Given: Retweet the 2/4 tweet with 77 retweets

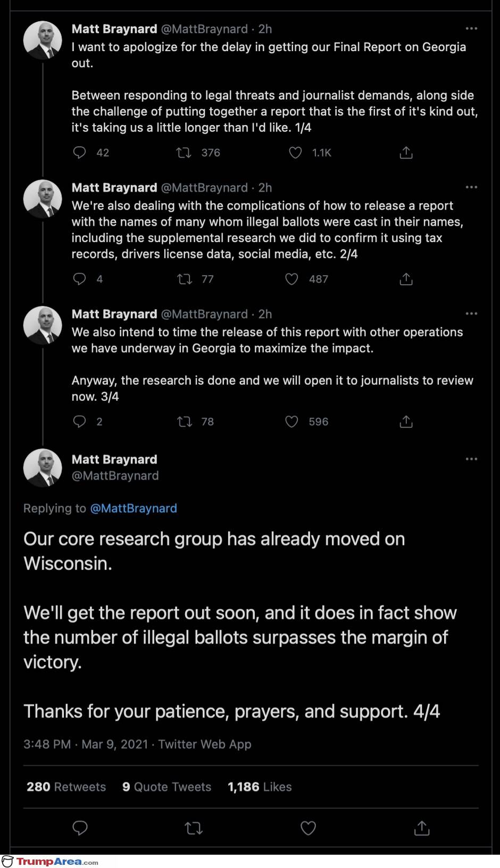Looking at the screenshot, I should pyautogui.click(x=184, y=279).
